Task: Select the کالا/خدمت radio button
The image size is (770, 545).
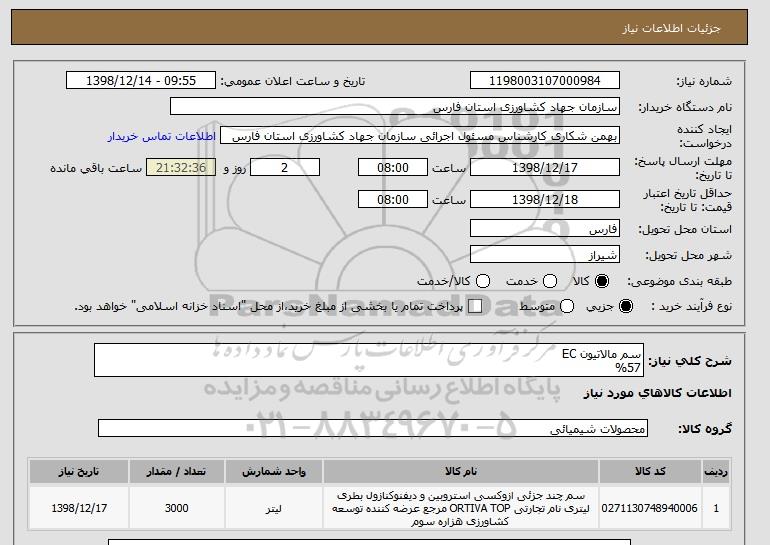Action: click(483, 281)
